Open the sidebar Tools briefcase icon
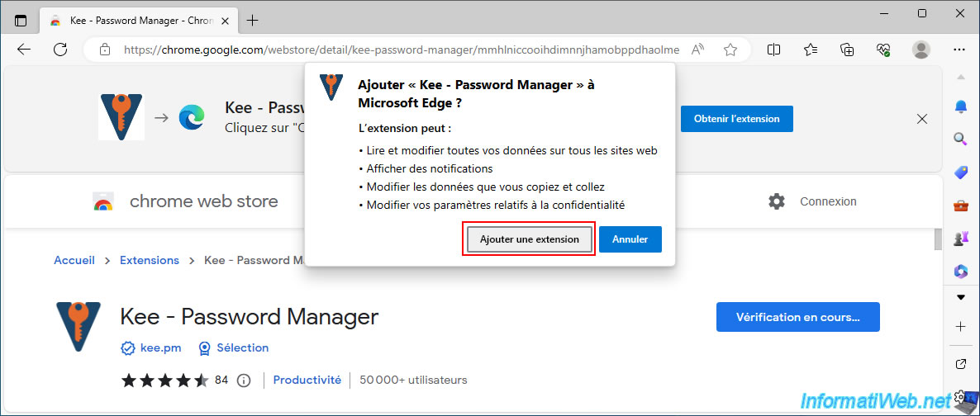 point(960,206)
